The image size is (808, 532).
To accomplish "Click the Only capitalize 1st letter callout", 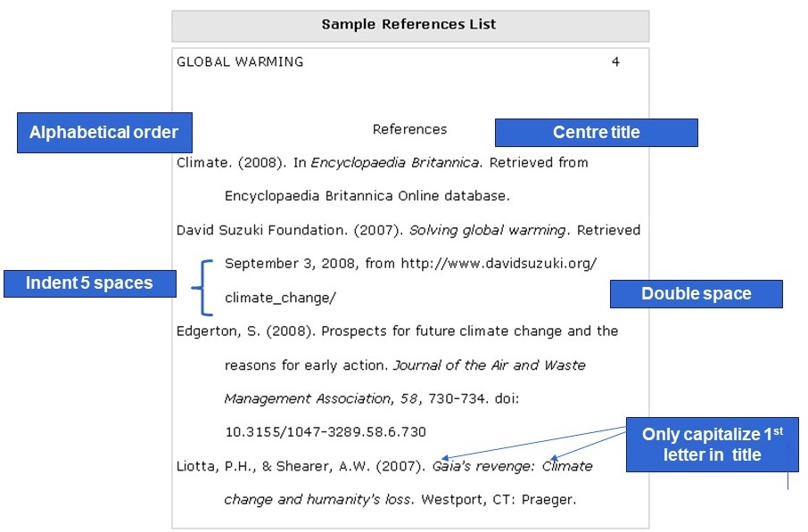I will [x=713, y=445].
